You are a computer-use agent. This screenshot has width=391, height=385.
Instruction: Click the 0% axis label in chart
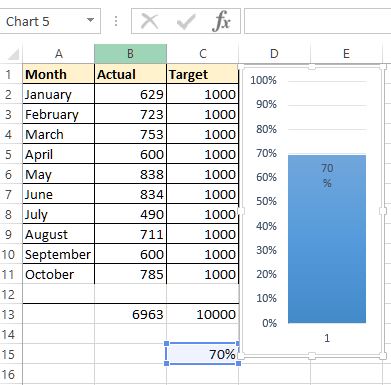pyautogui.click(x=269, y=323)
